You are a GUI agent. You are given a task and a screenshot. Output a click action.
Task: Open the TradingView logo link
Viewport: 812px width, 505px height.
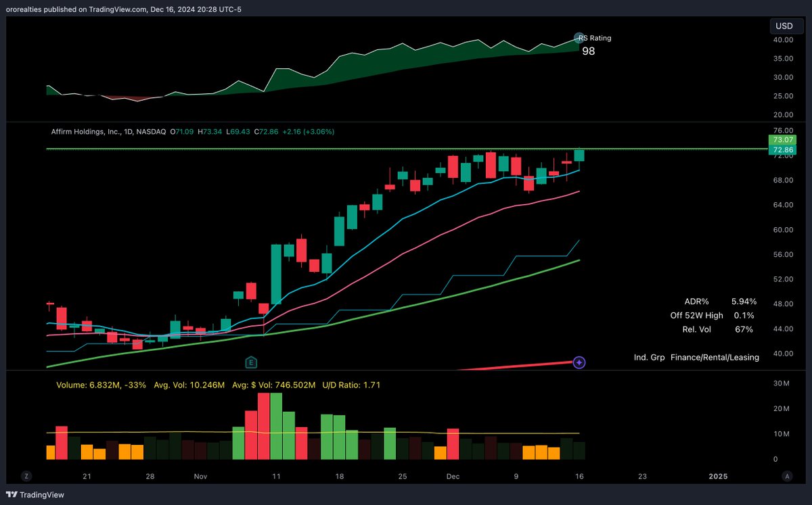35,495
